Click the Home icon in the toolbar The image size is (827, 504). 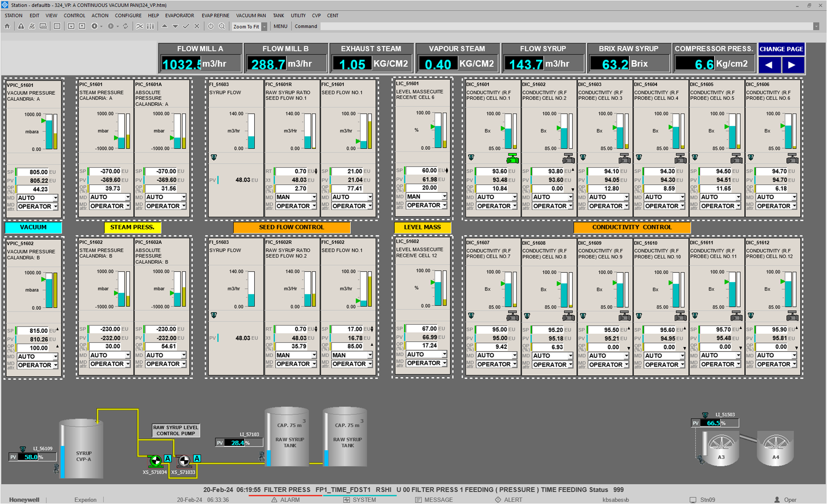[7, 26]
